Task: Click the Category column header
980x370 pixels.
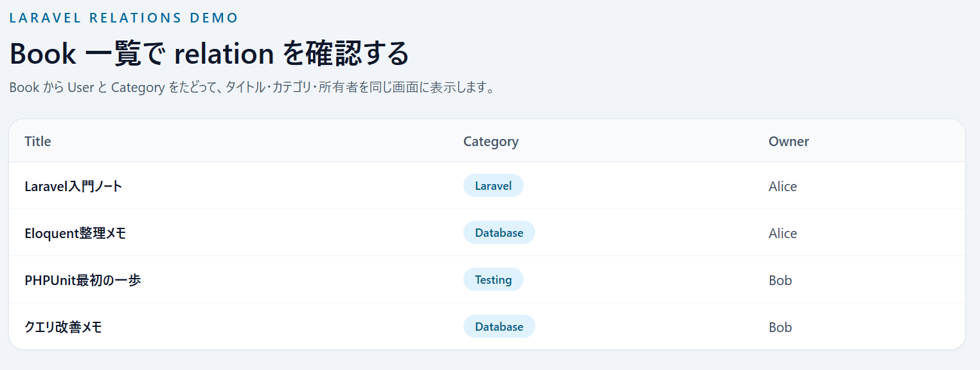Action: click(x=491, y=142)
